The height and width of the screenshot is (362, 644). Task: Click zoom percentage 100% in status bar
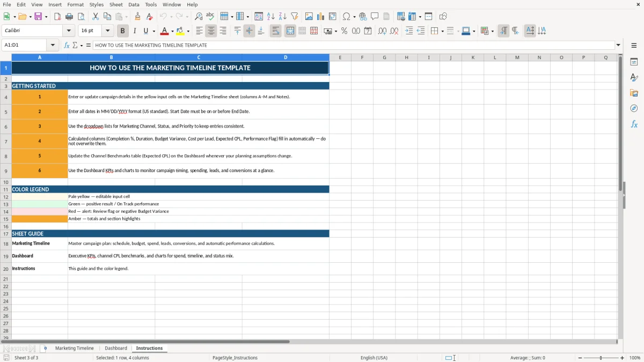point(635,358)
